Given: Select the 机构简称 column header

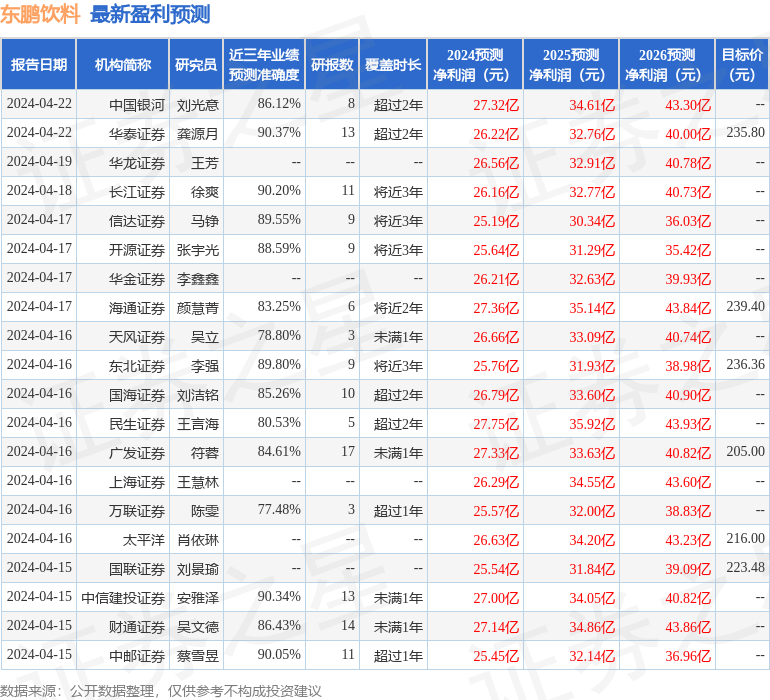Looking at the screenshot, I should [123, 64].
